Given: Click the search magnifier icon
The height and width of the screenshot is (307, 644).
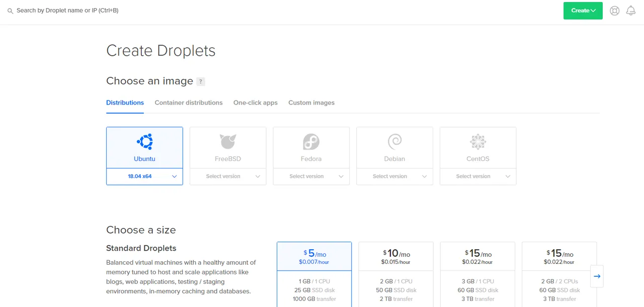Looking at the screenshot, I should click(x=10, y=11).
